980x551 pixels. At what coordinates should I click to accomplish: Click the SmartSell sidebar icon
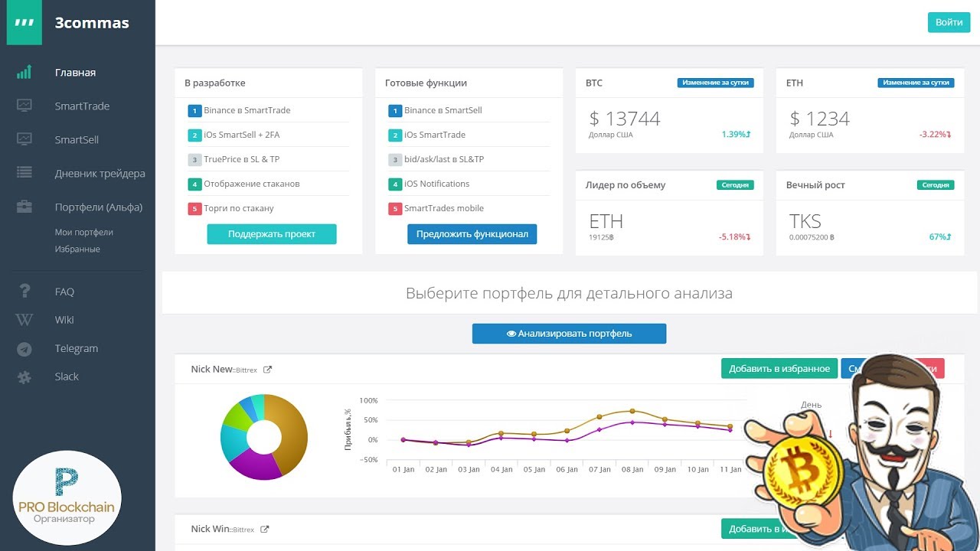[24, 139]
